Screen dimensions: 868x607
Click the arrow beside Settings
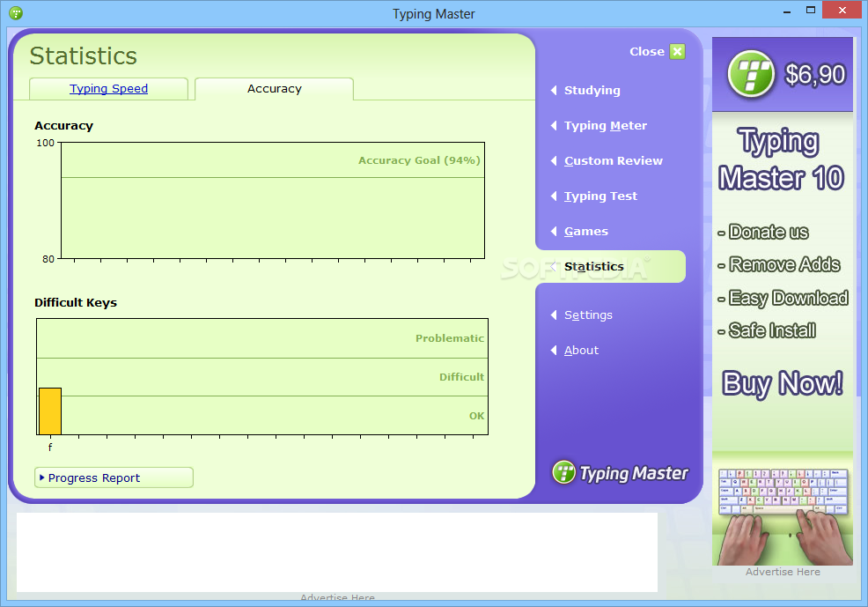coord(554,315)
